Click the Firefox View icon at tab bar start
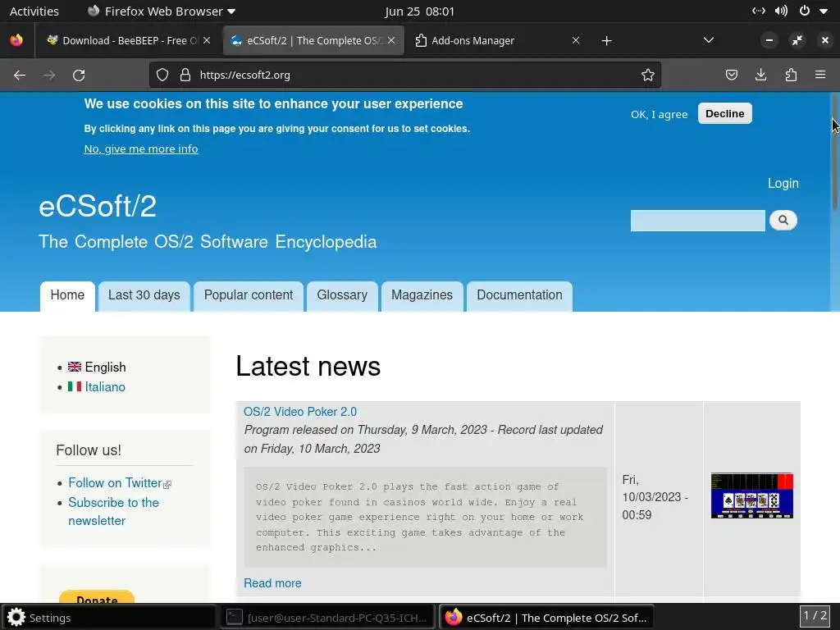Screen dimensions: 840x630 point(16,40)
